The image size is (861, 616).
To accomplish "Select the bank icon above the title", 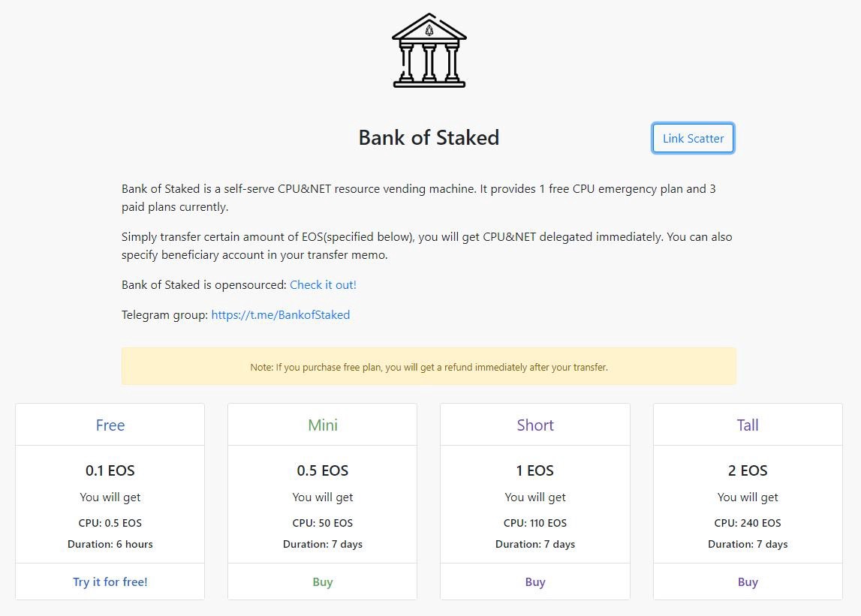I will pyautogui.click(x=429, y=50).
